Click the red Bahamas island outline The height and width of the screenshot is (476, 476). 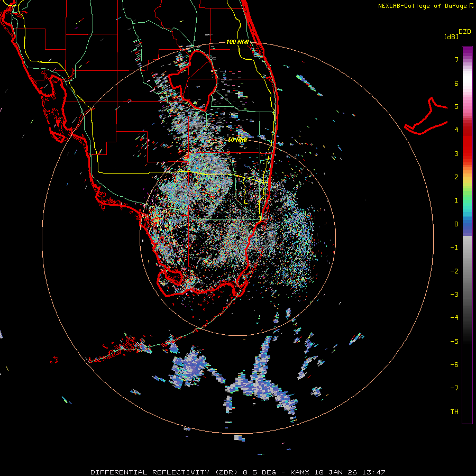(x=426, y=116)
